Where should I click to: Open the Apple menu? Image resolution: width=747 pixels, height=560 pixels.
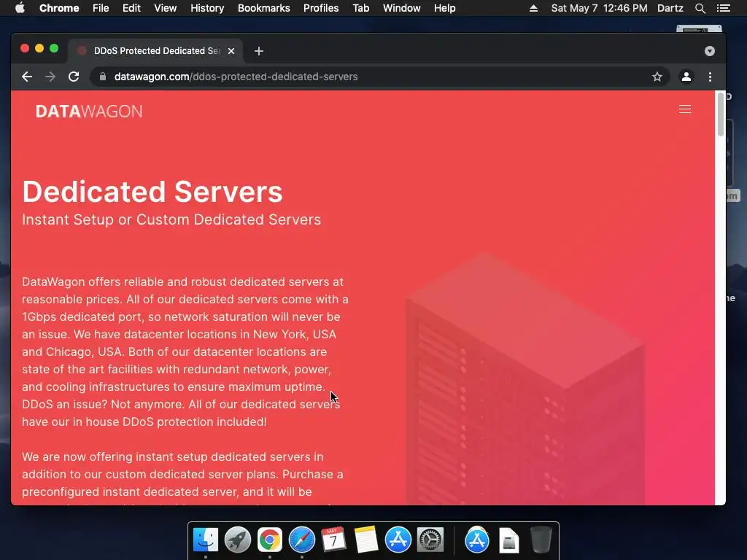click(20, 8)
